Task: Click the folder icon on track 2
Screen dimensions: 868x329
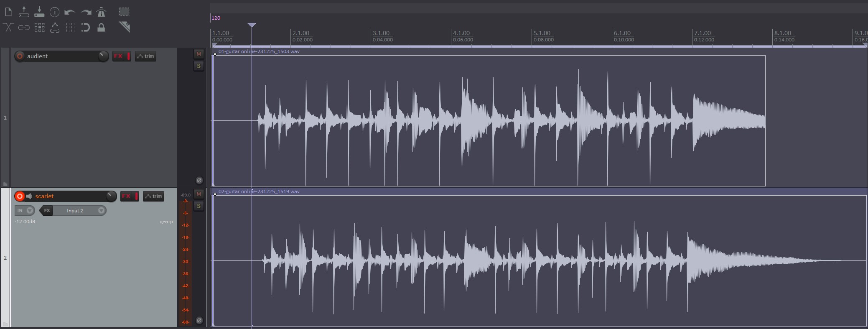Action: (5, 324)
